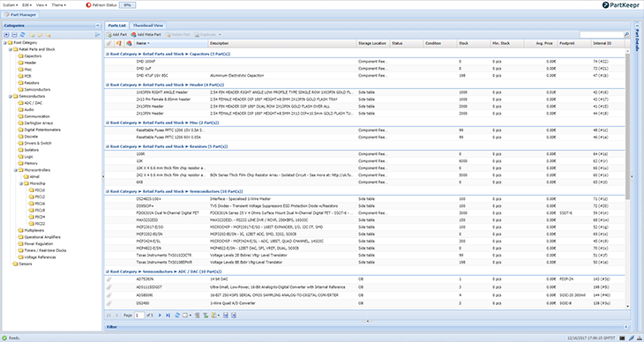This screenshot has height=342, width=644.
Task: Click the Add Category folder icon
Action: [x=32, y=35]
